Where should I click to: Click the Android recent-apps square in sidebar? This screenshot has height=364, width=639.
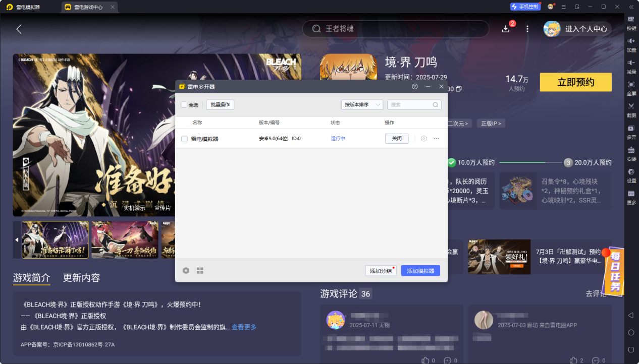click(631, 349)
